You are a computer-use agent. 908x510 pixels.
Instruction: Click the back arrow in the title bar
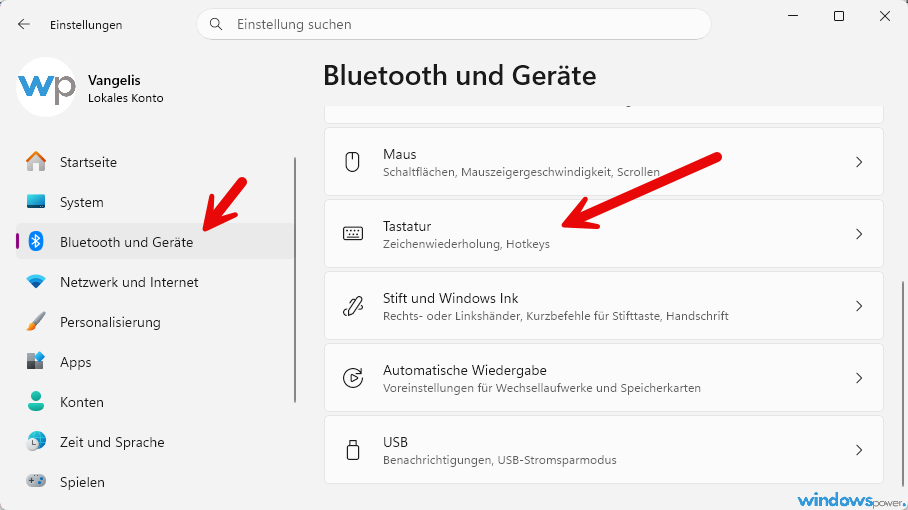click(23, 24)
